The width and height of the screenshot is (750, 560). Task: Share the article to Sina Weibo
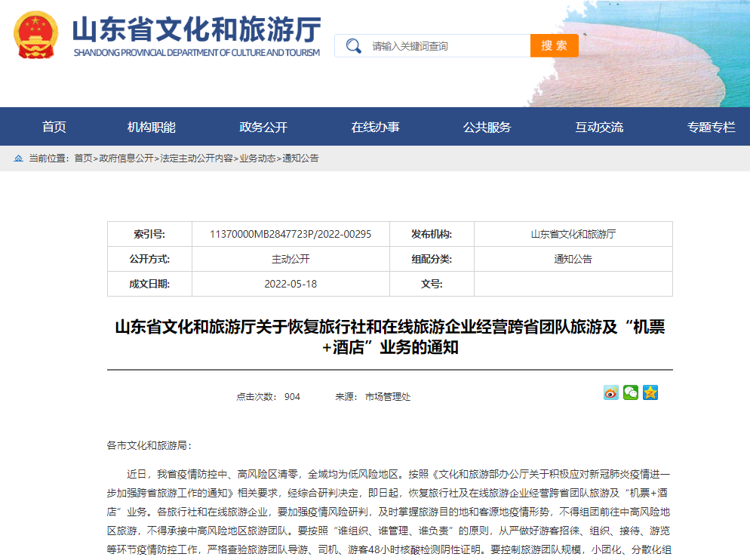pos(613,392)
